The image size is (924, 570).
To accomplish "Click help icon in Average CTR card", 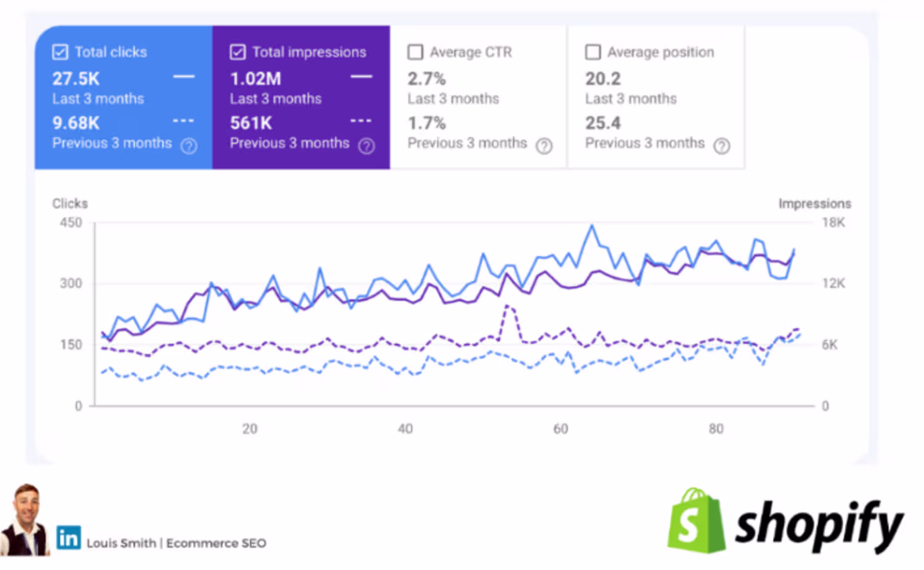I will click(x=544, y=146).
